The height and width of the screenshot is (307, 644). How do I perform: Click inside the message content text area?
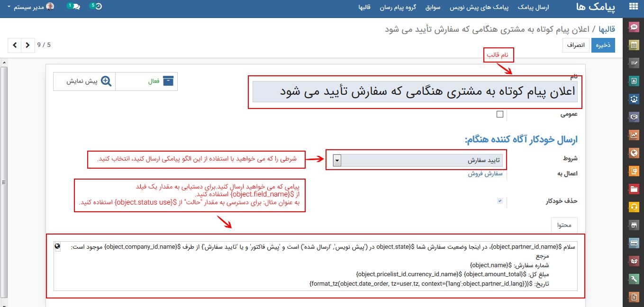pyautogui.click(x=316, y=266)
